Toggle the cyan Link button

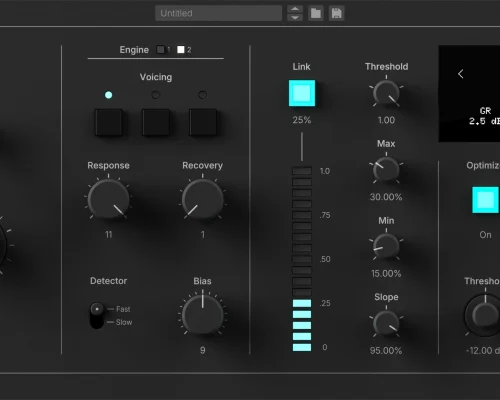click(x=302, y=93)
